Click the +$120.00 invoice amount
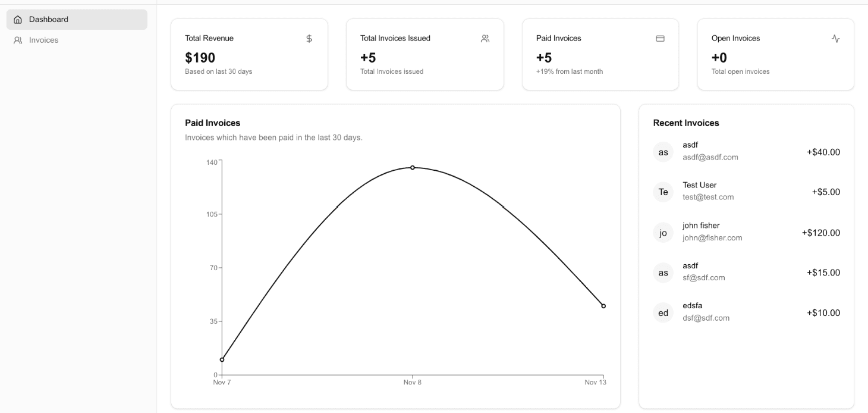868x413 pixels. coord(820,233)
